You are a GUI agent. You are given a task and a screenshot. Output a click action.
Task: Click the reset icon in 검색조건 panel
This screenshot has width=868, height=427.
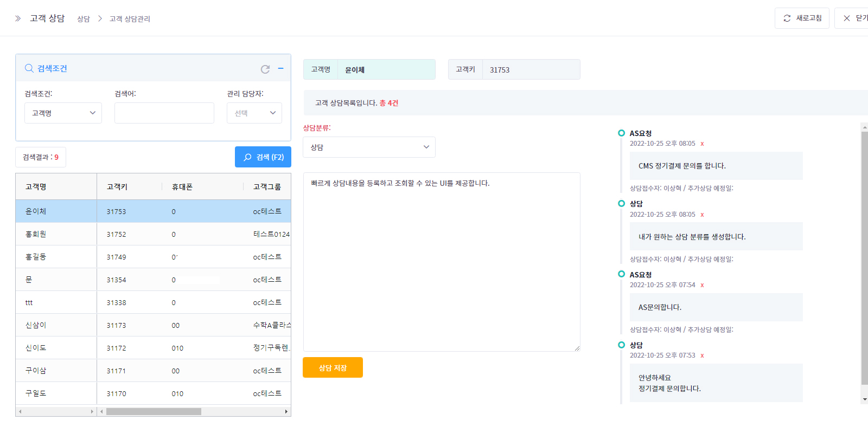[x=265, y=69]
